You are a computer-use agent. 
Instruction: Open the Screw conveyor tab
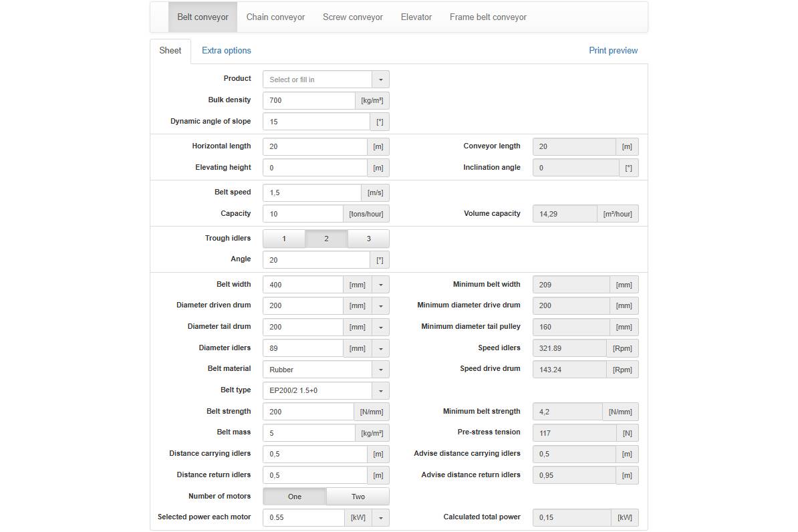coord(353,17)
